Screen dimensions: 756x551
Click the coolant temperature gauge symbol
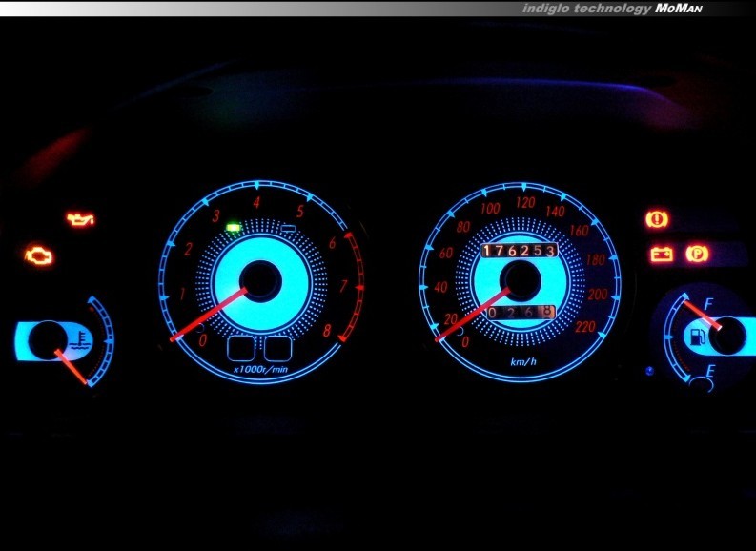click(x=82, y=337)
